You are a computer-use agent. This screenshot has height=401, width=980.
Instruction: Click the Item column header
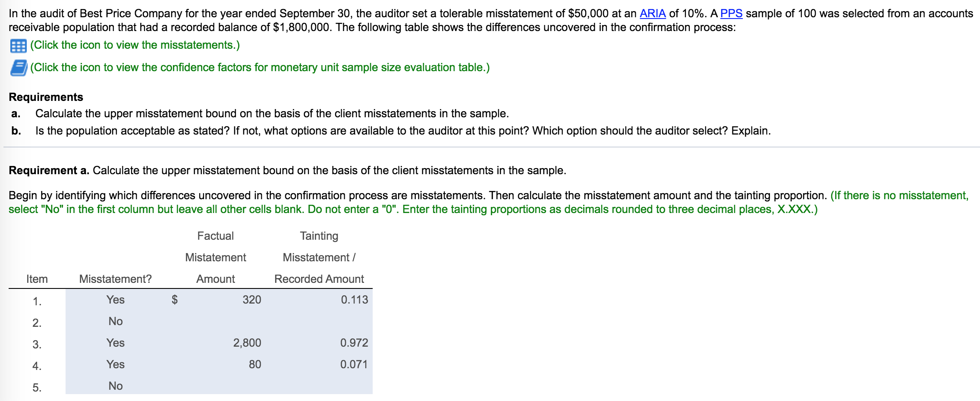point(36,279)
